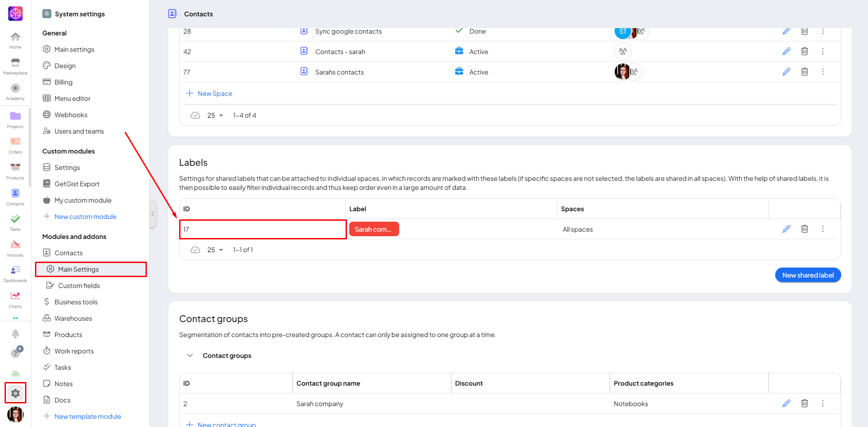
Task: Click the red Sarah com... label chip
Action: 374,229
